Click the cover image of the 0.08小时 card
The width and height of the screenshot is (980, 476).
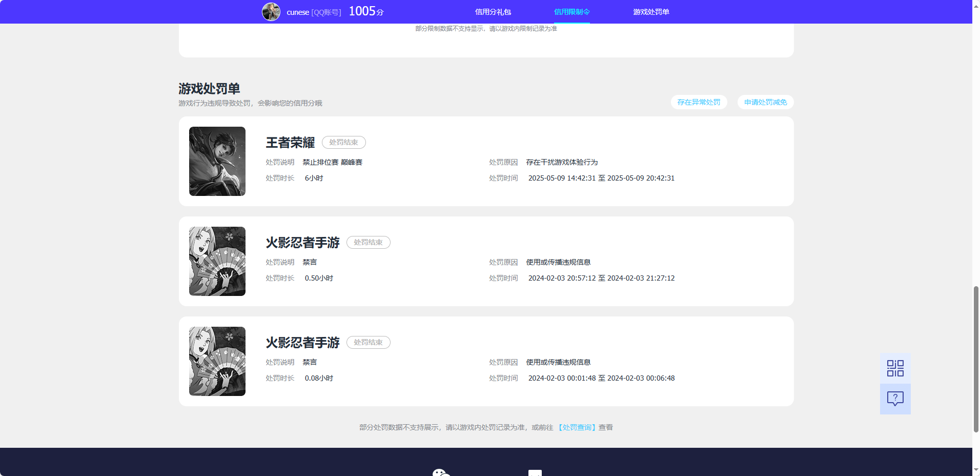pyautogui.click(x=217, y=361)
